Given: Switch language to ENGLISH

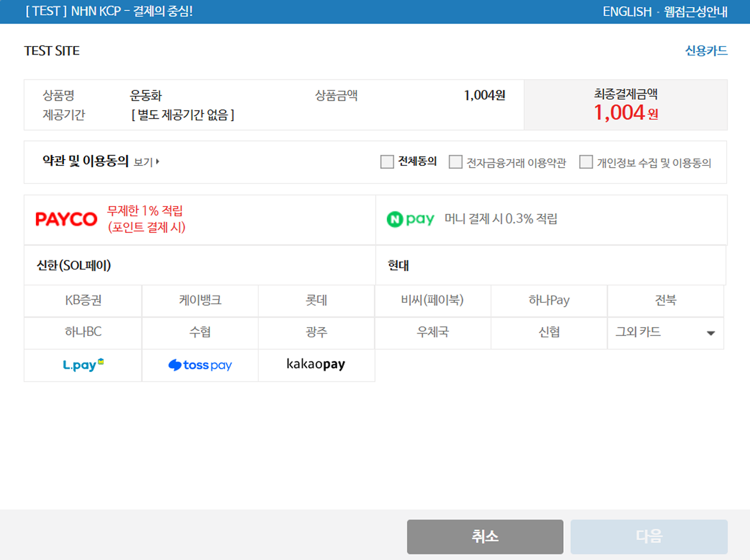Looking at the screenshot, I should tap(627, 12).
